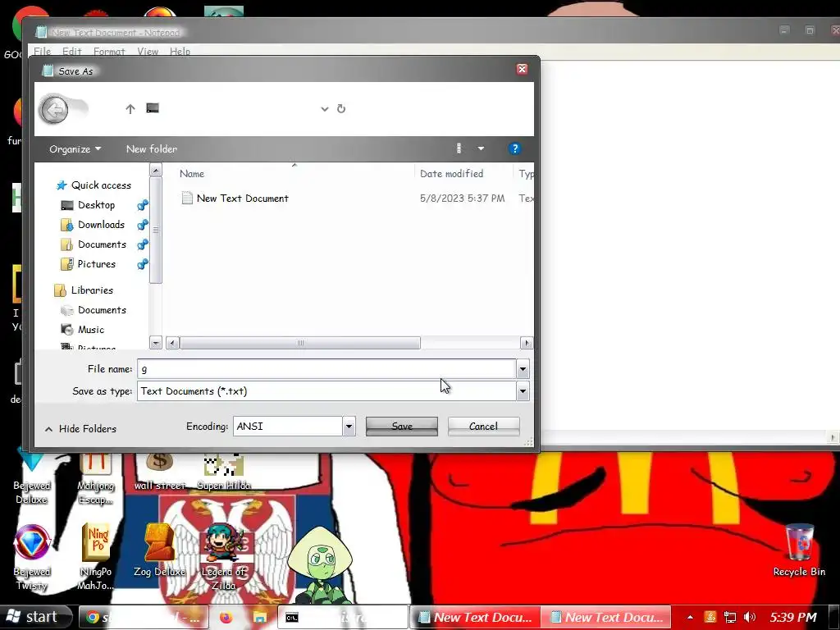
Task: Open Notepad Help menu
Action: [180, 52]
